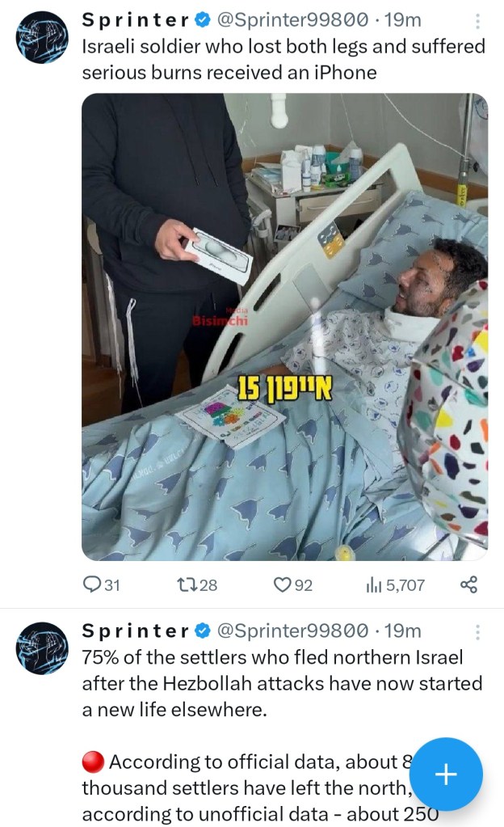Open the hospital bed photo

pos(284,327)
